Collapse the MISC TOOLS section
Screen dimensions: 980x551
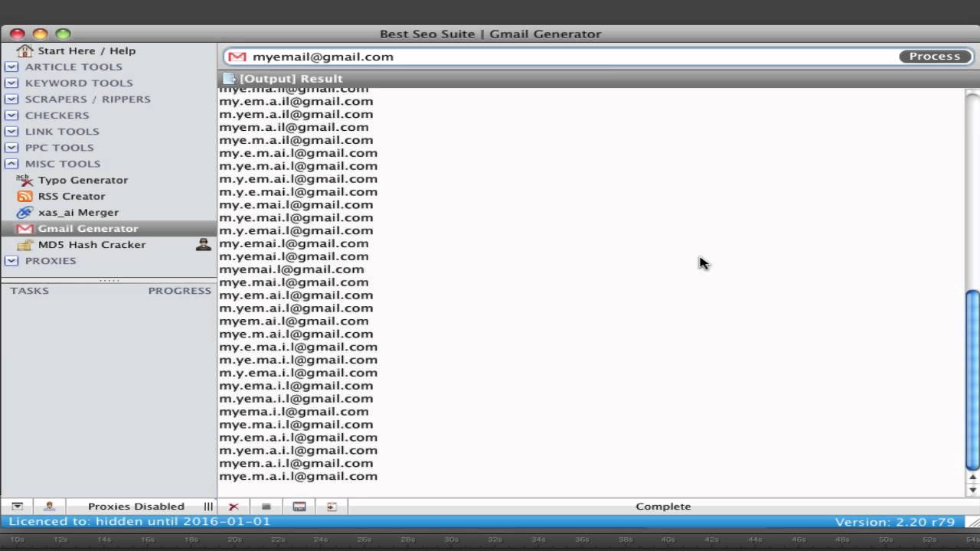click(11, 163)
